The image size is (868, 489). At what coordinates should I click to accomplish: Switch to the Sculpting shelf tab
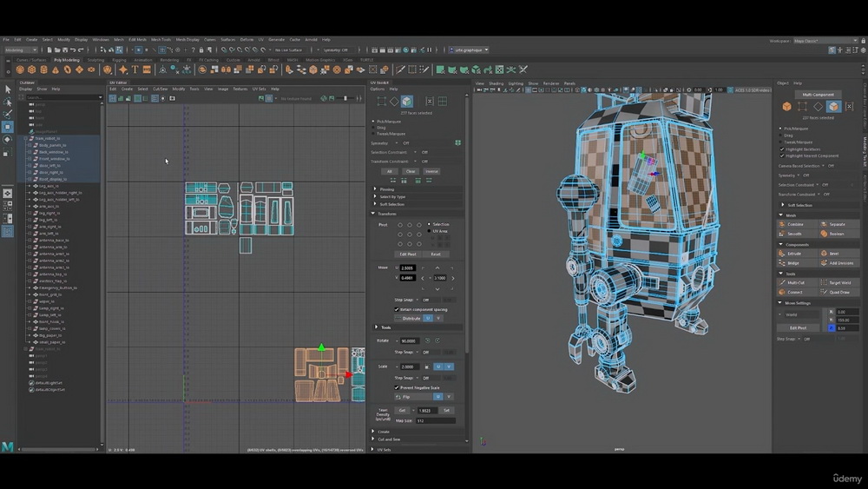(95, 60)
